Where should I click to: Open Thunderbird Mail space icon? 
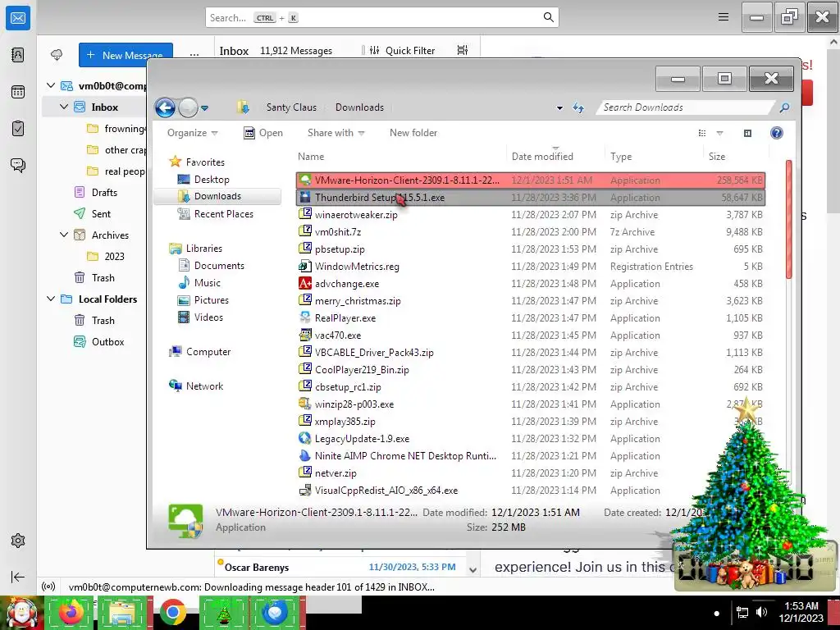[18, 18]
